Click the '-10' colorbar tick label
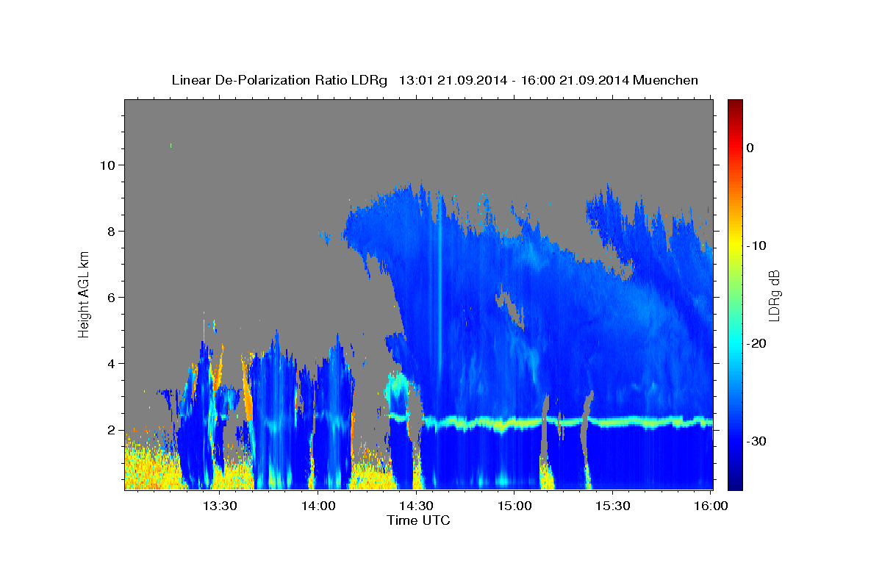 [x=756, y=245]
